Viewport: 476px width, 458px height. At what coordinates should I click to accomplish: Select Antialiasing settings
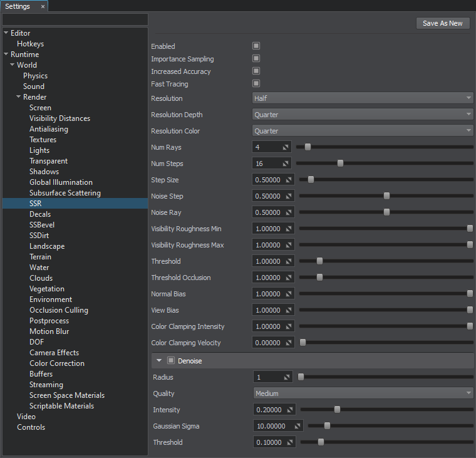(49, 129)
